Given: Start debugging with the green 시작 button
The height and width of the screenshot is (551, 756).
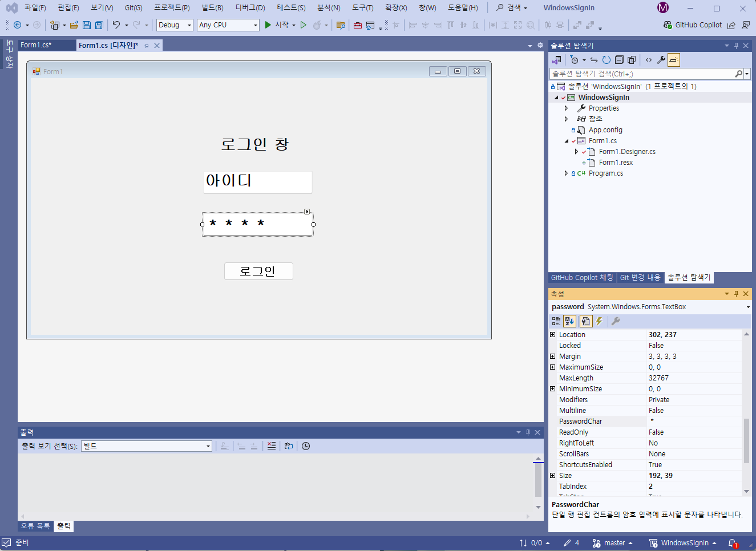Looking at the screenshot, I should 276,25.
